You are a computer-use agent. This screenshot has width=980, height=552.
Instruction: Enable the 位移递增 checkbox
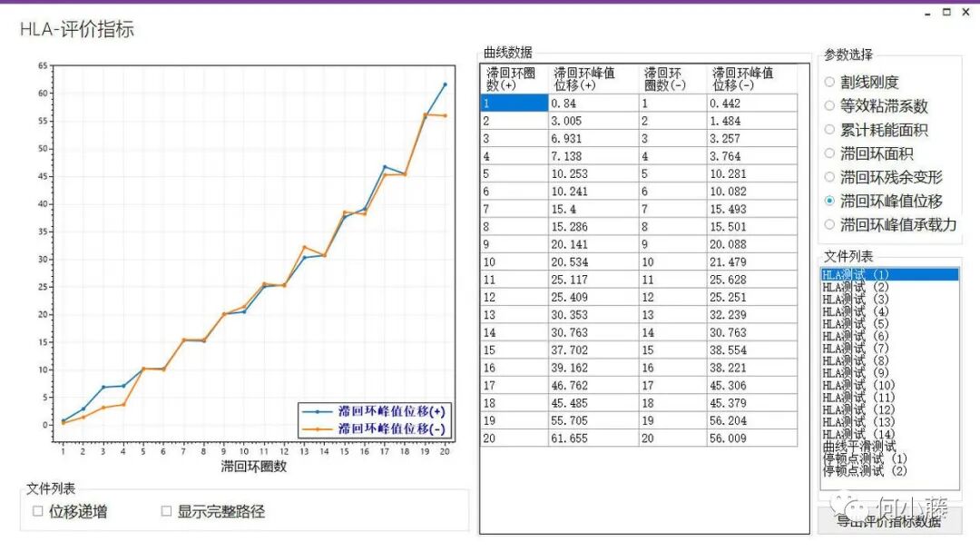pyautogui.click(x=37, y=511)
